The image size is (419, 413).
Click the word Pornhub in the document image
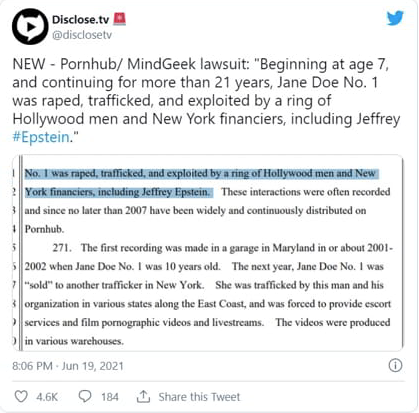coord(44,229)
